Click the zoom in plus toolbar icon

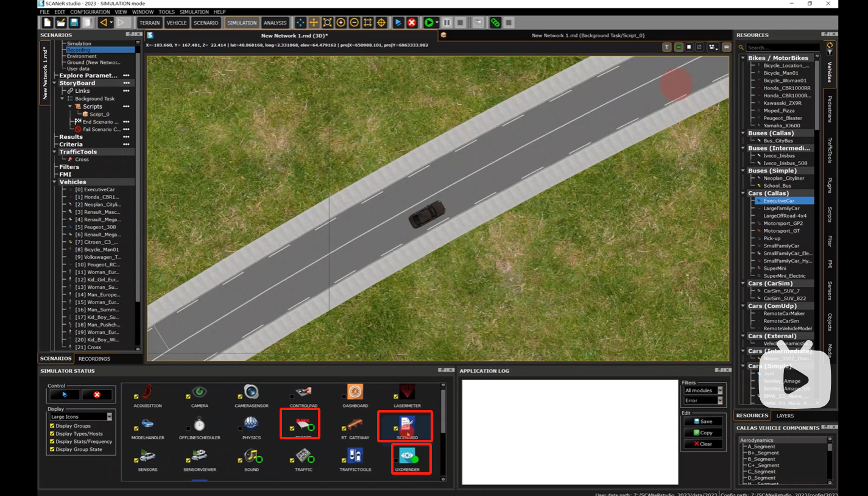[x=341, y=23]
